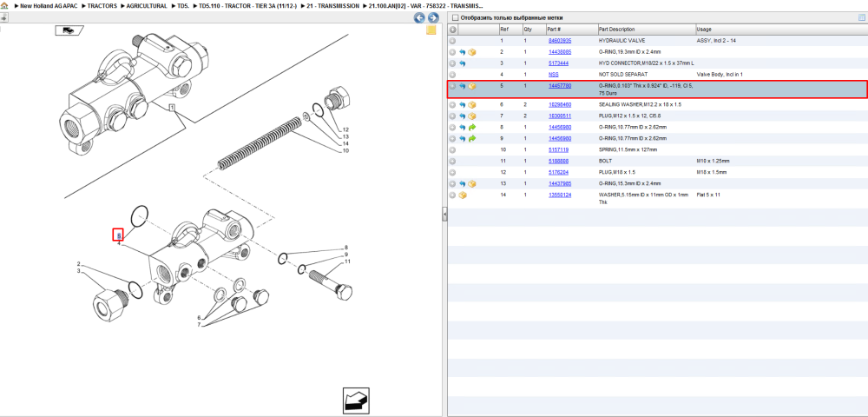Select callout 1 on the valve diagram
The width and height of the screenshot is (868, 417).
(173, 108)
